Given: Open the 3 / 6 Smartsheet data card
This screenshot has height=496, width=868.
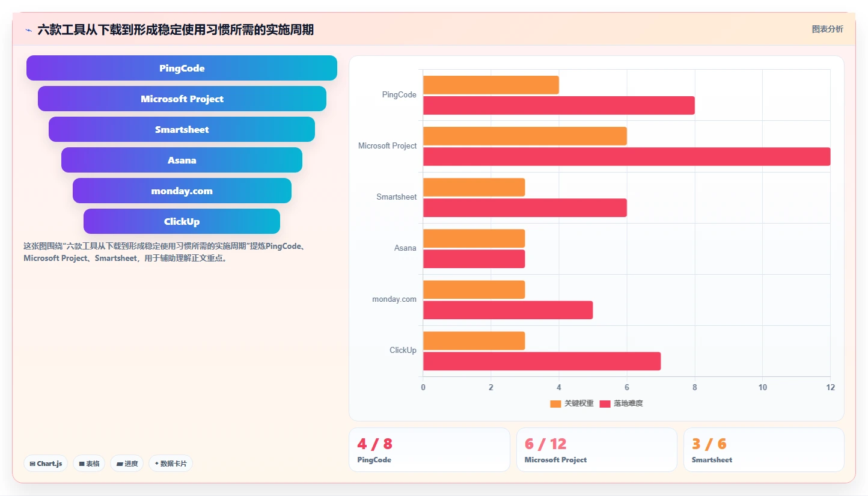Looking at the screenshot, I should 763,450.
